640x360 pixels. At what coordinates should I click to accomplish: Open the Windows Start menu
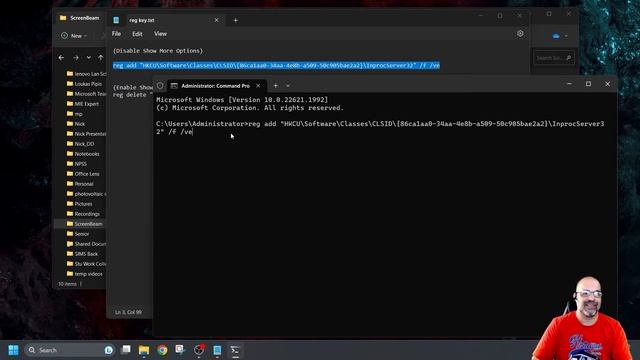(x=13, y=350)
